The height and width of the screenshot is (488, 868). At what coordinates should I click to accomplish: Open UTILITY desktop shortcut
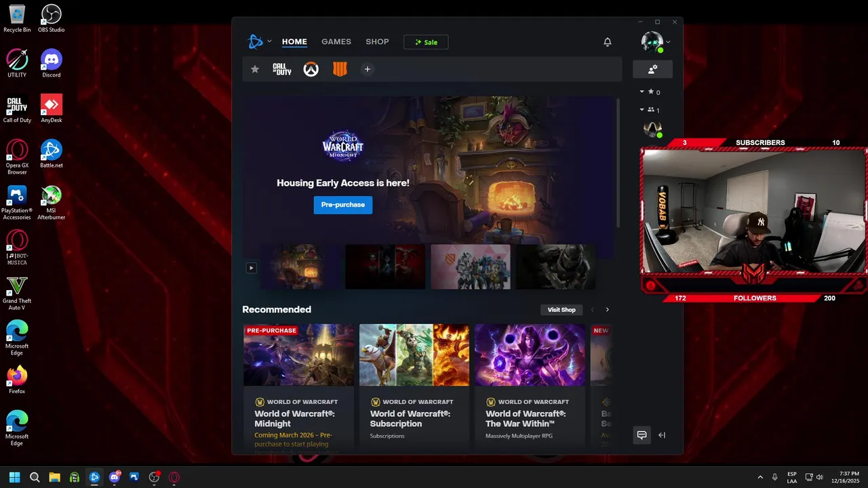tap(17, 64)
